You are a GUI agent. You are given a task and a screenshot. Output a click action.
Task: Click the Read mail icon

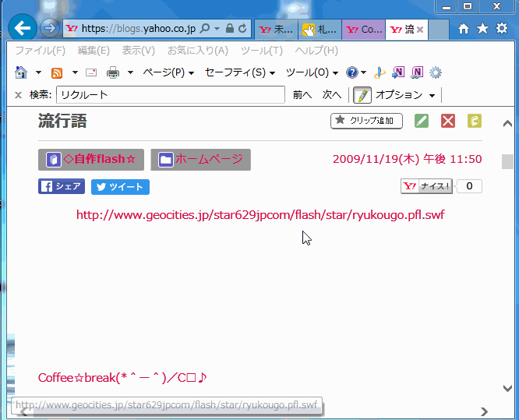click(x=91, y=72)
